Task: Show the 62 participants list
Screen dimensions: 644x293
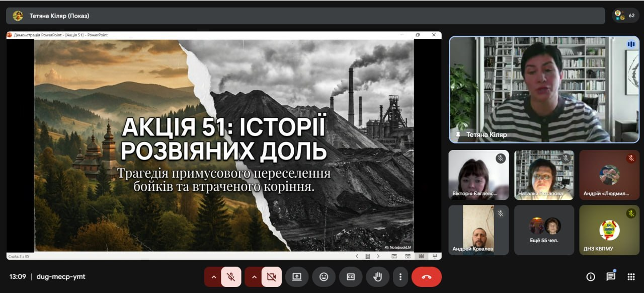Action: (625, 16)
